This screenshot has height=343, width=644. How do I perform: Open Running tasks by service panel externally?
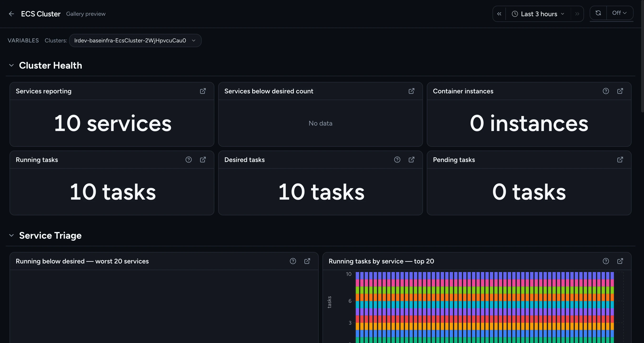pyautogui.click(x=620, y=261)
